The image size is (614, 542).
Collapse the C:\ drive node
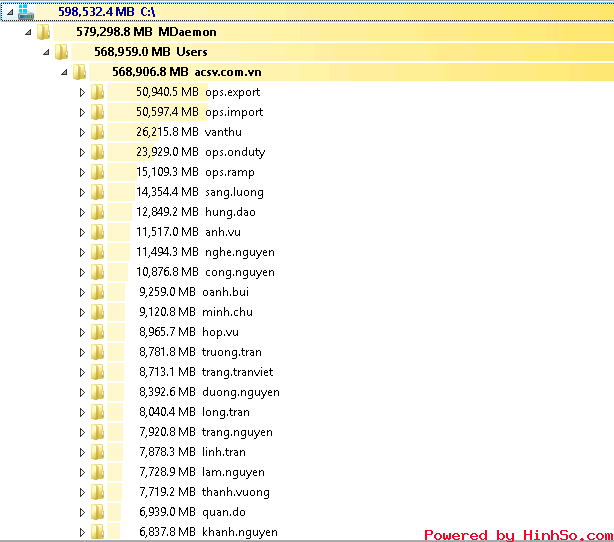coord(10,13)
